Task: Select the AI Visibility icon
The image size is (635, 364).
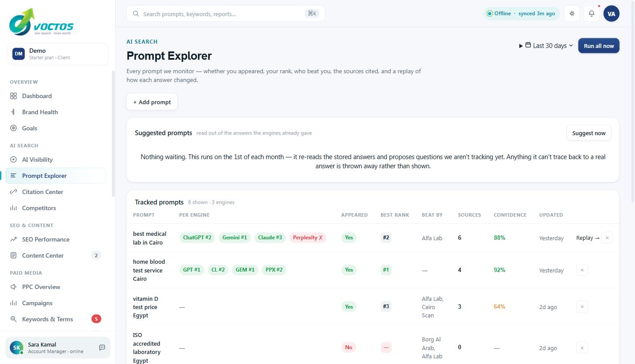Action: click(x=14, y=160)
